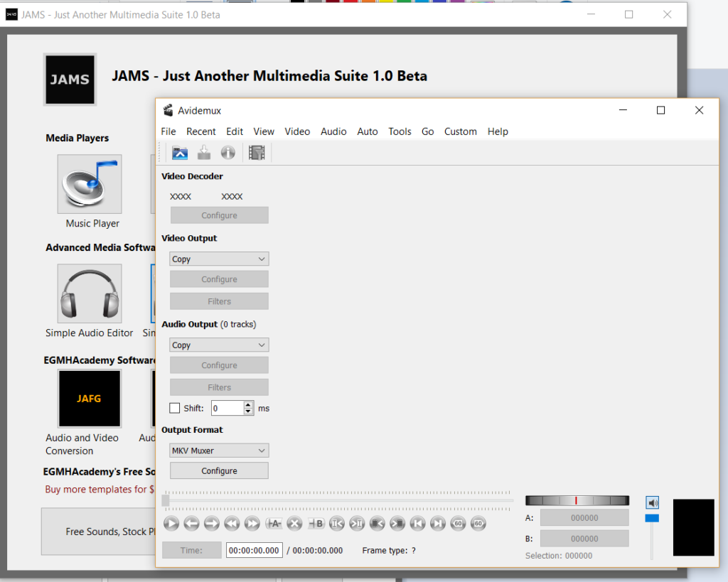This screenshot has width=728, height=582.
Task: Jump to the last frame
Action: [438, 524]
